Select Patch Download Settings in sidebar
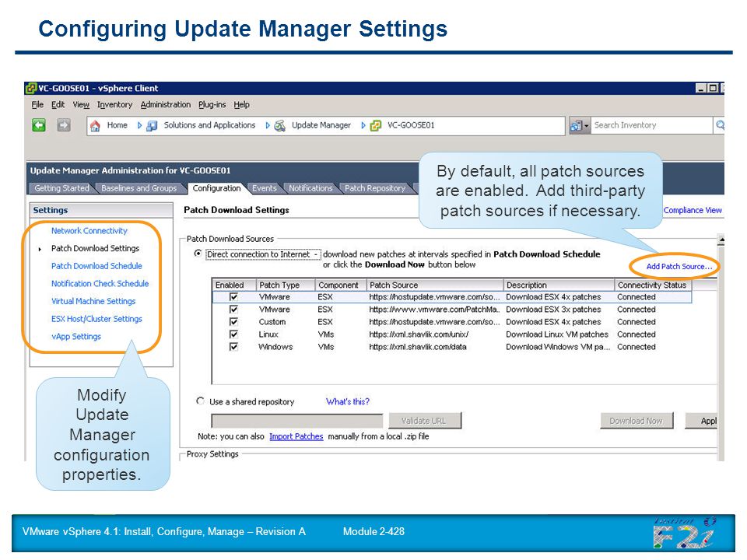The height and width of the screenshot is (560, 747). [x=95, y=248]
